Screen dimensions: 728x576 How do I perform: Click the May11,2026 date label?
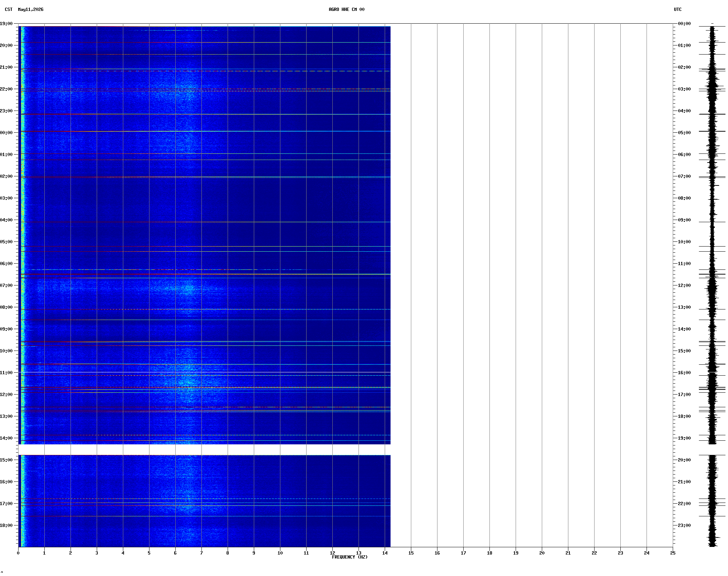coord(31,9)
